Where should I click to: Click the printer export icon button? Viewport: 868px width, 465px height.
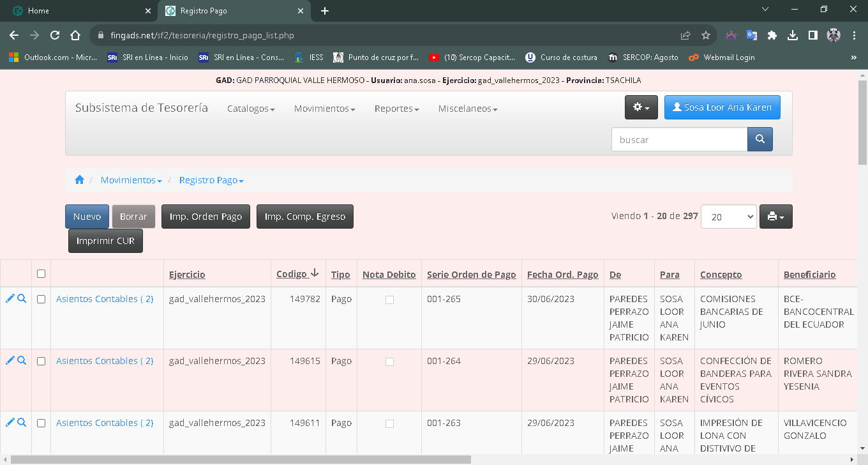click(775, 217)
